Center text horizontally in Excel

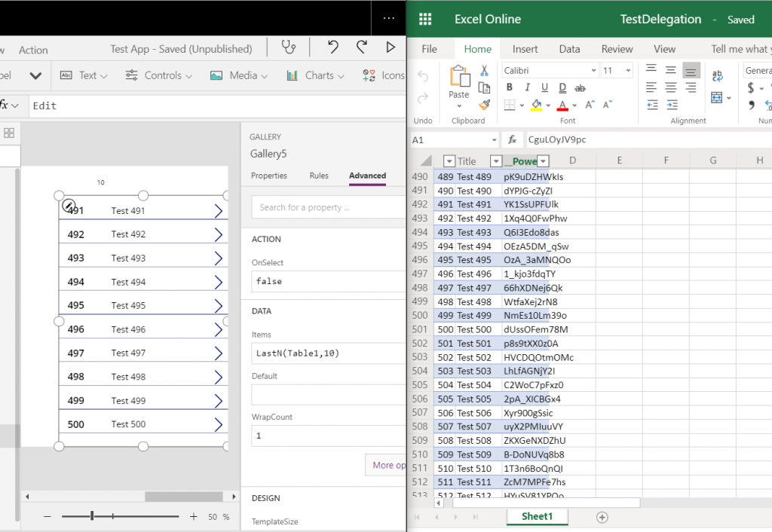670,87
